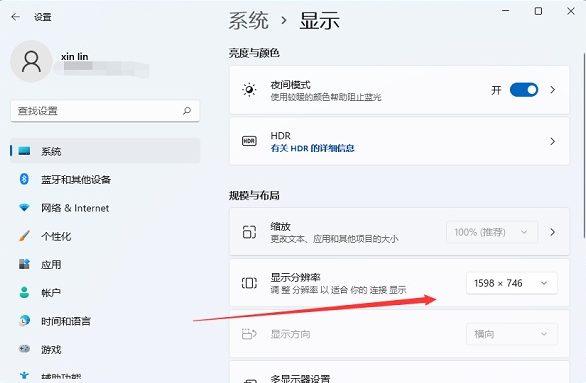This screenshot has width=586, height=383.
Task: Click the 帐户 person icon
Action: coord(24,293)
